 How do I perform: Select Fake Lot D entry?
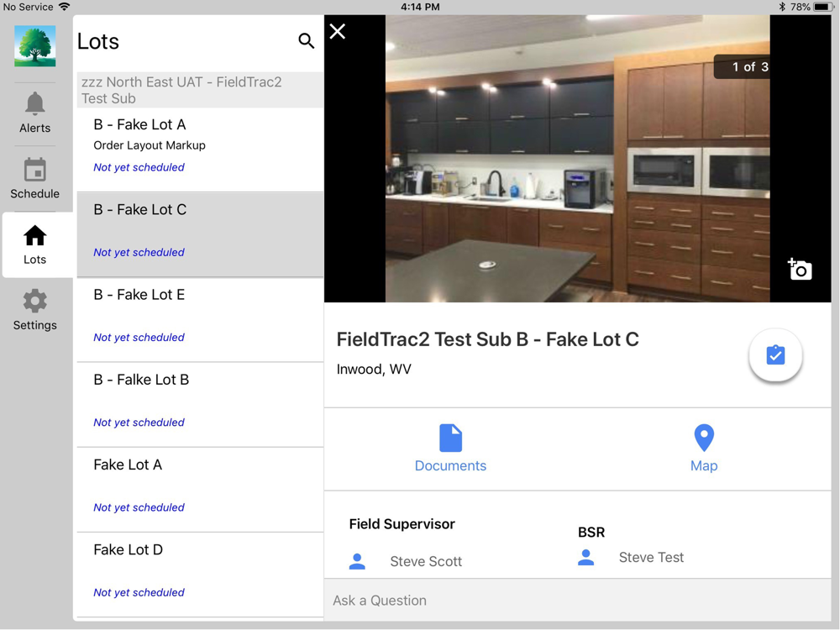(x=201, y=575)
